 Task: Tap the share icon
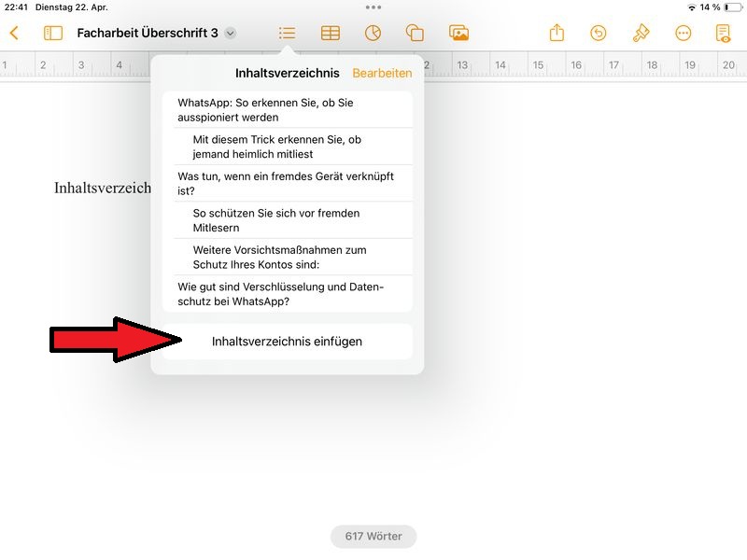click(557, 33)
